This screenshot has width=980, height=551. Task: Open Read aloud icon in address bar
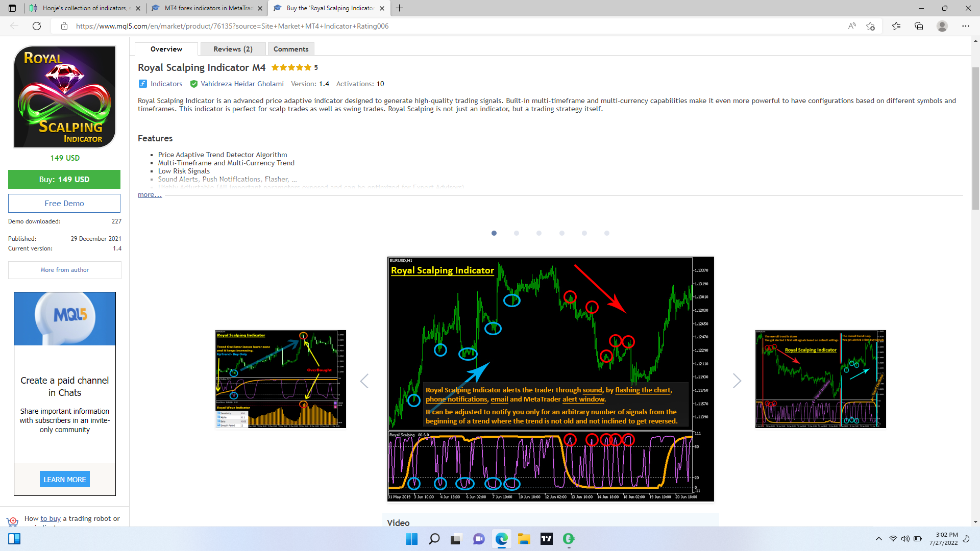click(852, 26)
